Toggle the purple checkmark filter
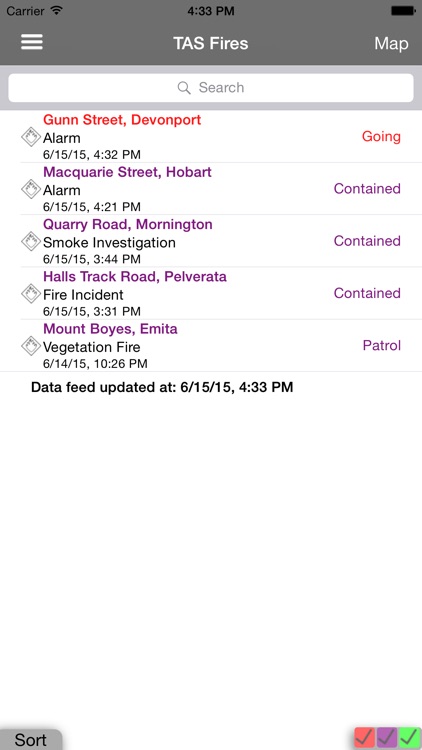 (x=387, y=738)
